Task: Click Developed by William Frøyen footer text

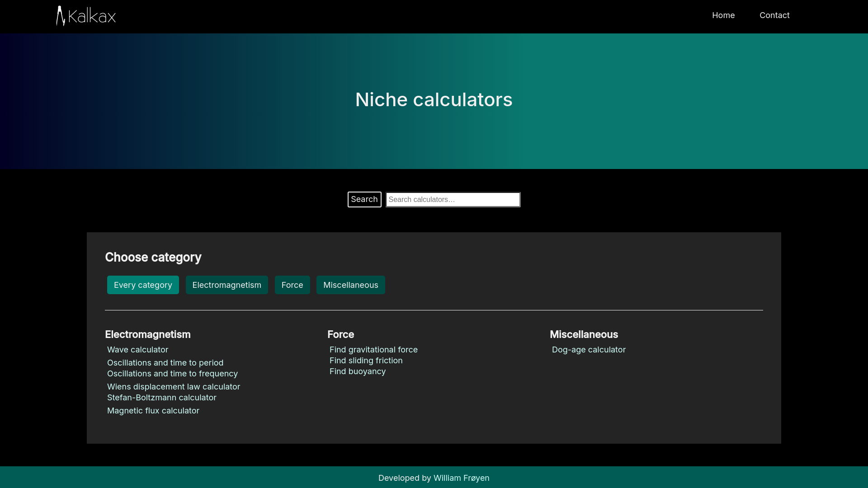Action: pos(434,478)
